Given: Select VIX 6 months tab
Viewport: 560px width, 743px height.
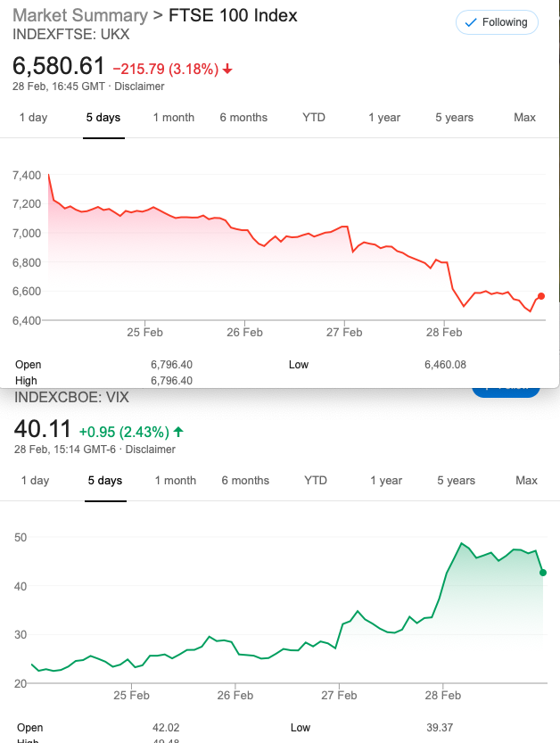Looking at the screenshot, I should pos(245,481).
